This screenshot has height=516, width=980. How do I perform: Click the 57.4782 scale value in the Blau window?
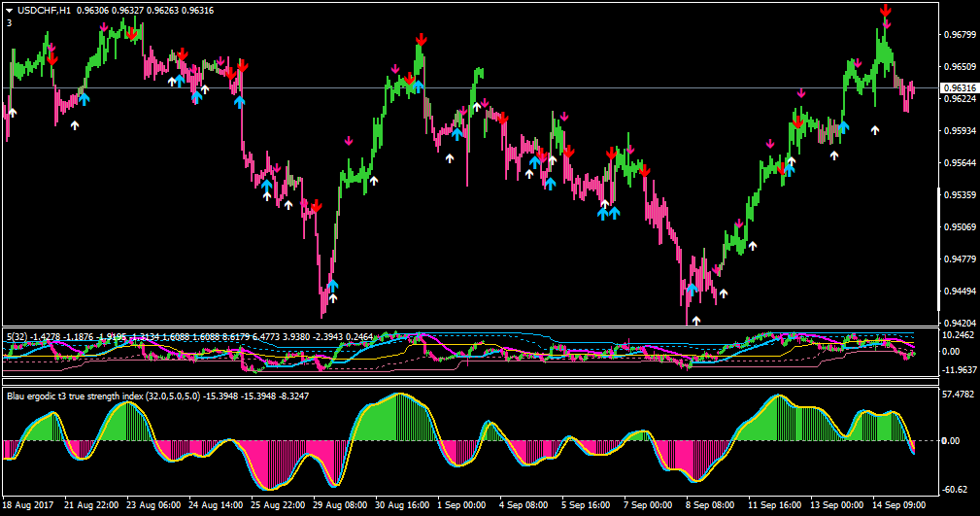(x=958, y=395)
